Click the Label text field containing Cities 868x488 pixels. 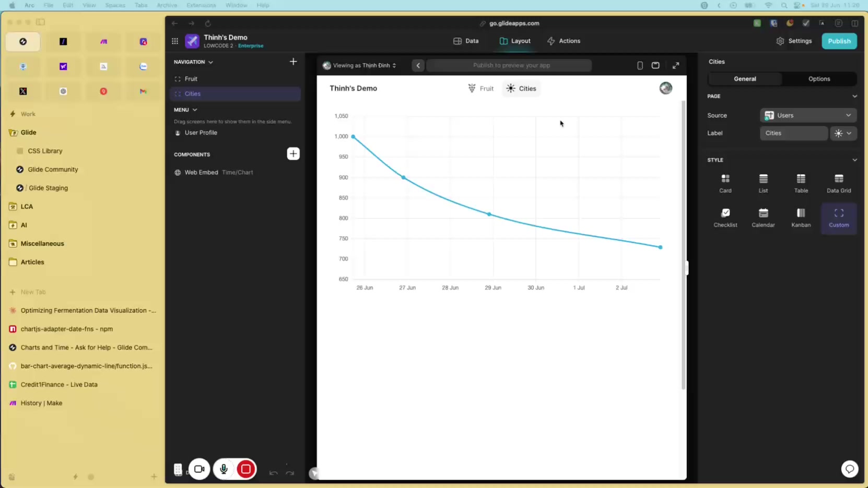point(793,133)
